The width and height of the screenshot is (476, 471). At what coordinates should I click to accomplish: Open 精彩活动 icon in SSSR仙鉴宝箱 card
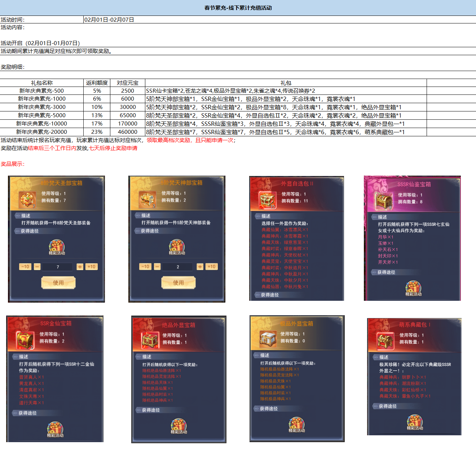tap(413, 289)
